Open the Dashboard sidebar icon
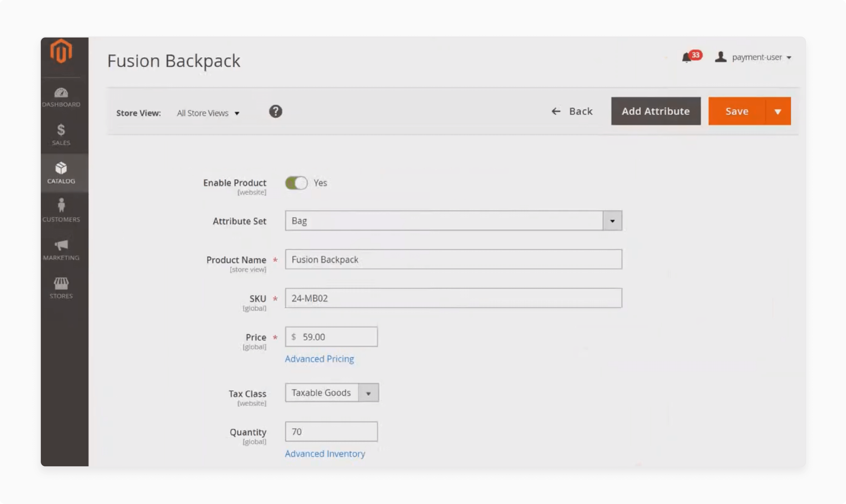The image size is (846, 504). click(x=61, y=97)
